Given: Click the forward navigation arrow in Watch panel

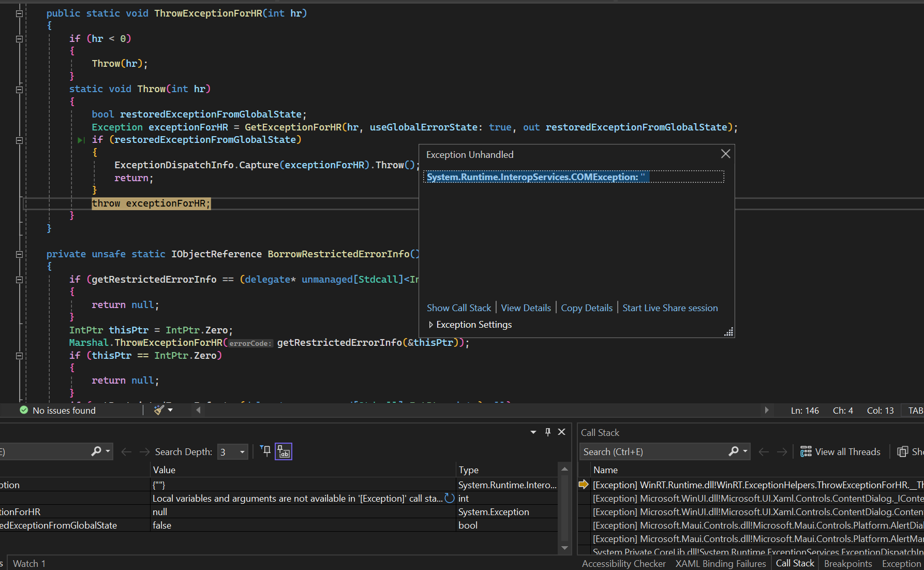Looking at the screenshot, I should pyautogui.click(x=144, y=451).
